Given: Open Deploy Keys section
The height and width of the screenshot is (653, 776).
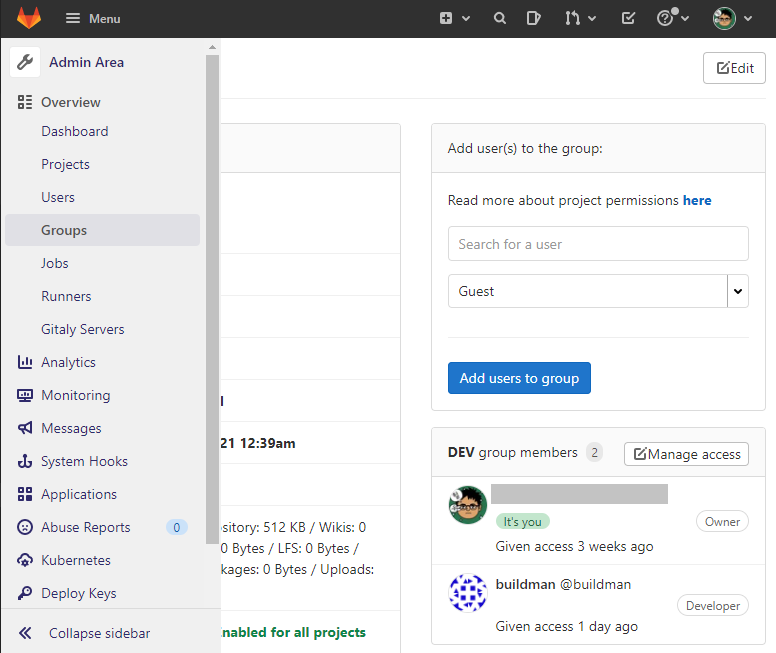Looking at the screenshot, I should click(x=79, y=593).
